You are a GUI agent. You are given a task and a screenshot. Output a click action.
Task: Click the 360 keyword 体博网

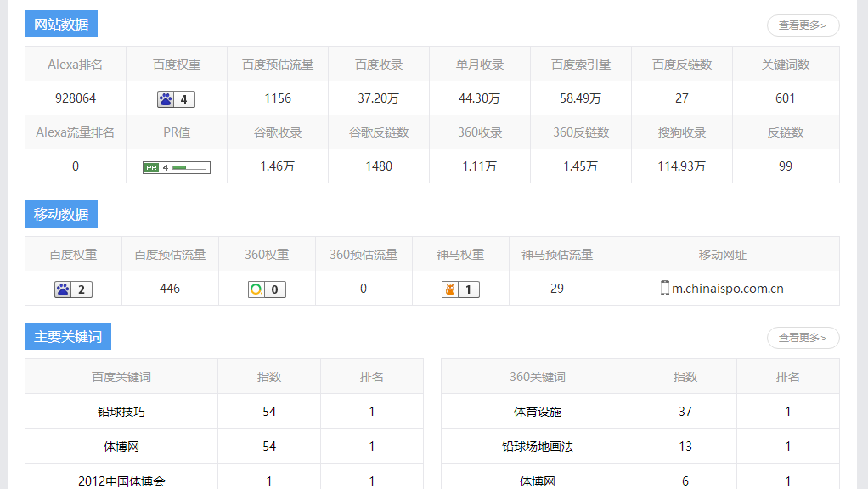538,481
